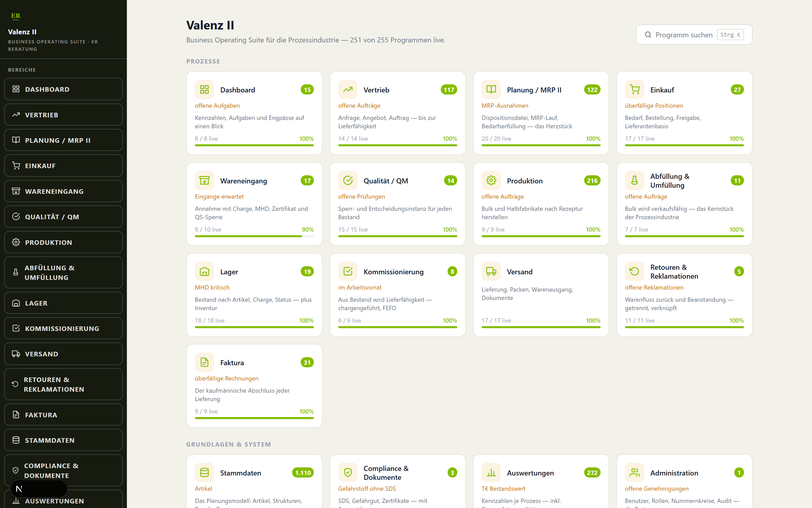
Task: Go to Planung / MRP II in the sidebar
Action: click(63, 140)
